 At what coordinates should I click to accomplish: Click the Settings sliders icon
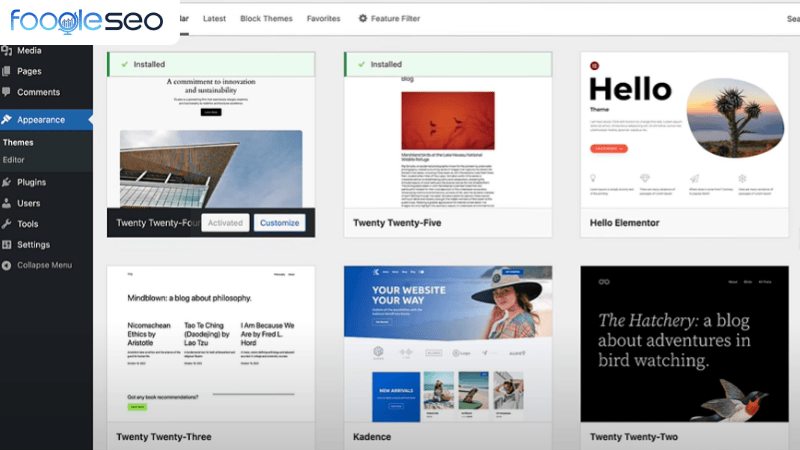(6, 245)
